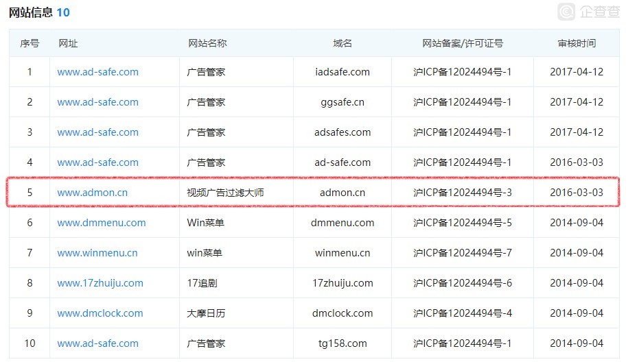Click the site name 大摩日历
Image resolution: width=628 pixels, height=364 pixels.
click(x=206, y=313)
